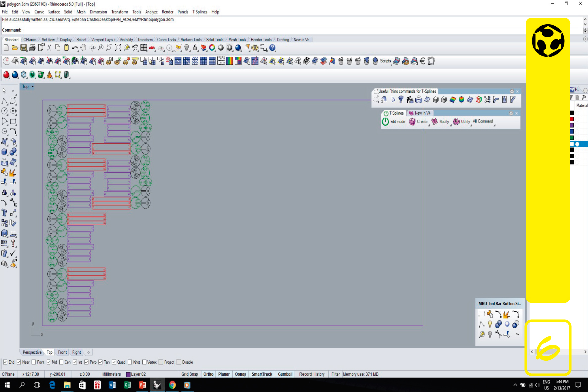The image size is (588, 392).
Task: Toggle the End osnap checkbox
Action: [5, 362]
